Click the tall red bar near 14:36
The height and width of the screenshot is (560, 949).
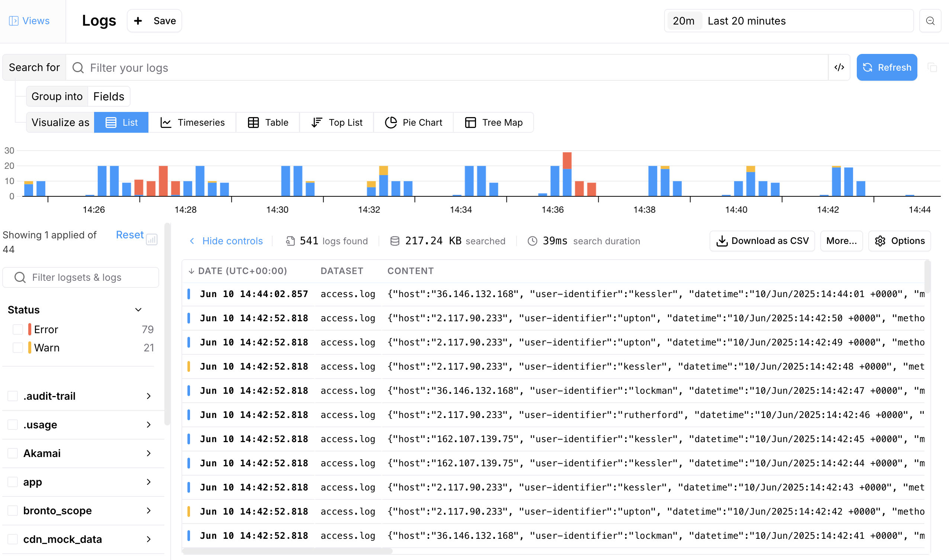coord(567,160)
